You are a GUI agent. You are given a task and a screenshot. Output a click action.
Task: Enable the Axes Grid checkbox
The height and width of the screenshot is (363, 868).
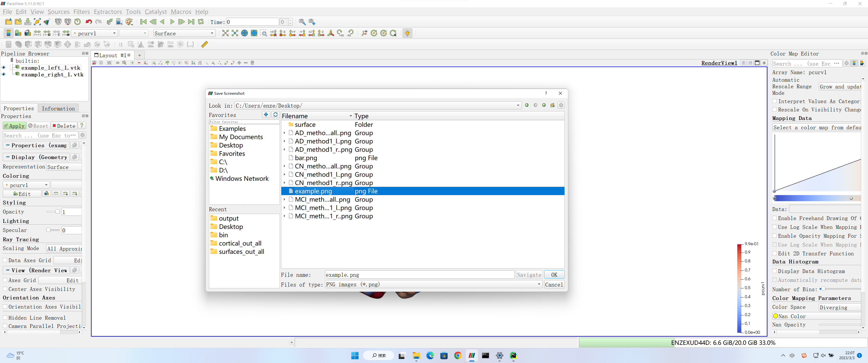coord(5,280)
